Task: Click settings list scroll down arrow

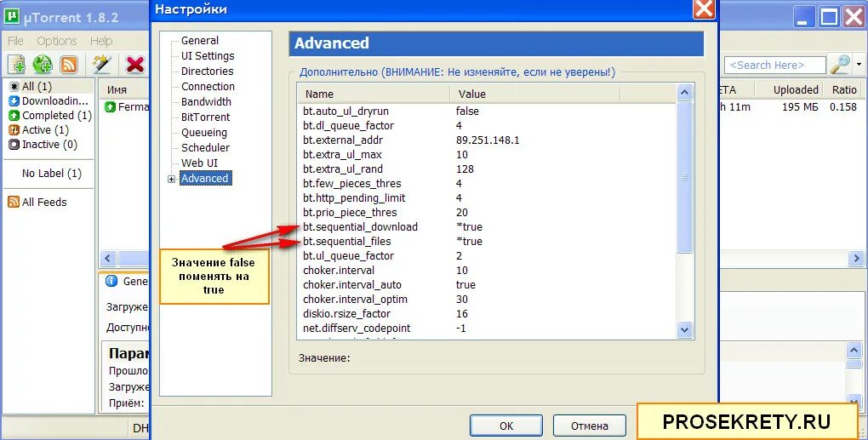Action: pos(685,330)
